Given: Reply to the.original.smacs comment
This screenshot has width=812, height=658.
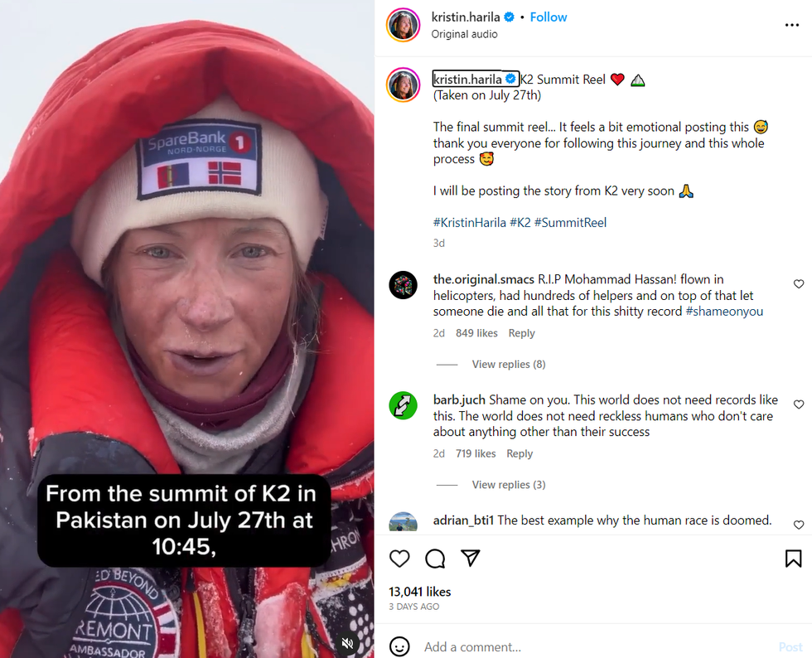Looking at the screenshot, I should 521,333.
